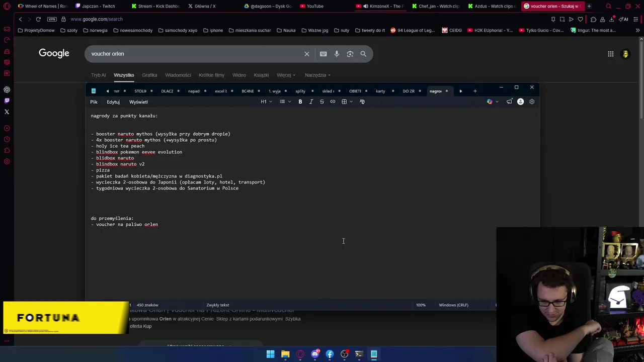Expand Więcej search filter dropdown
The image size is (644, 362).
coord(286,75)
